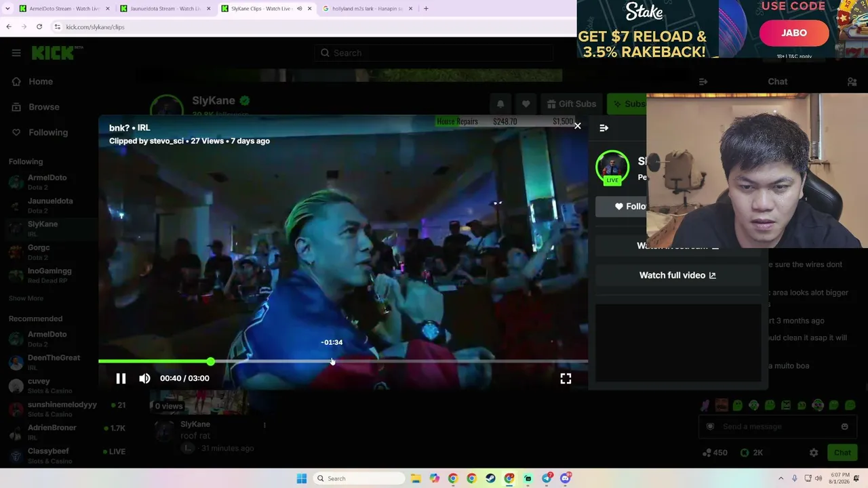Enter fullscreen mode in the clip player
The width and height of the screenshot is (868, 488).
point(566,379)
